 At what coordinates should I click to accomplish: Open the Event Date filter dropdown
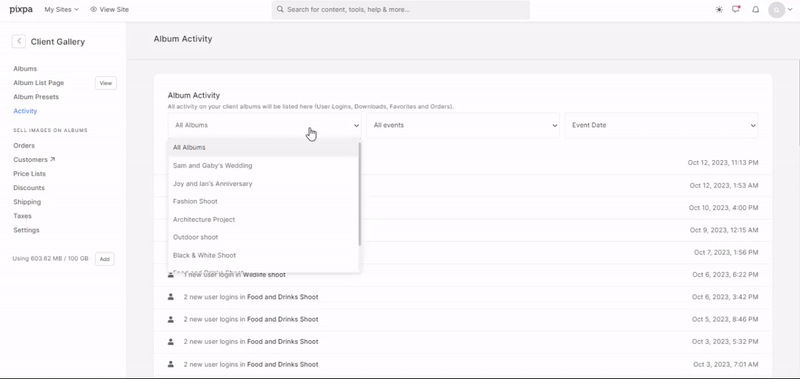click(661, 125)
